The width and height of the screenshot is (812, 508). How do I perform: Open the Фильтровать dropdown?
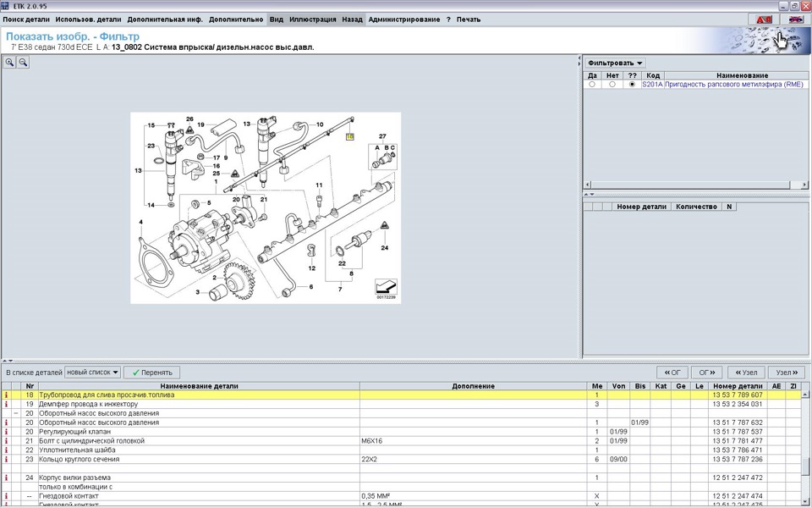tap(616, 63)
